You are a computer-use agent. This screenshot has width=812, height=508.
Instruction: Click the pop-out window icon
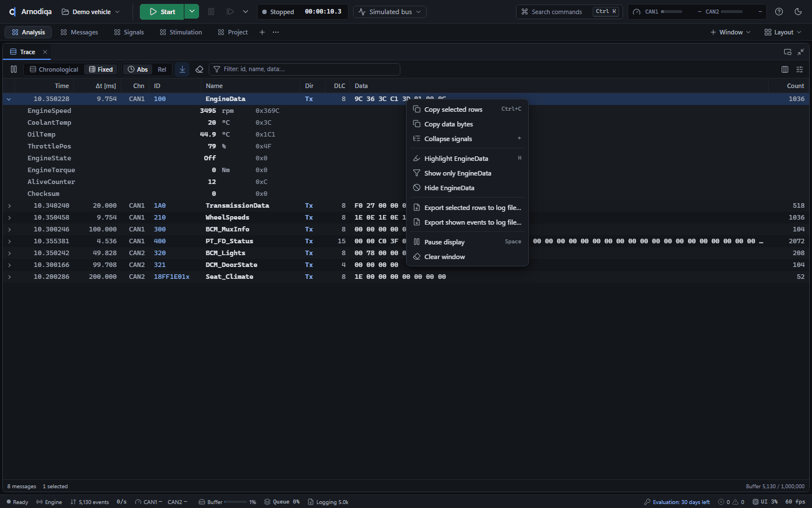(x=788, y=52)
